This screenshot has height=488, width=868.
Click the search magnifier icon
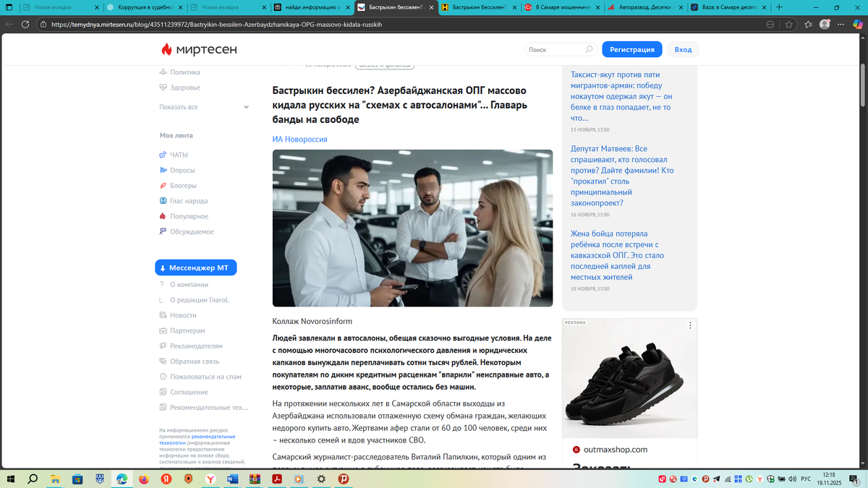(589, 50)
